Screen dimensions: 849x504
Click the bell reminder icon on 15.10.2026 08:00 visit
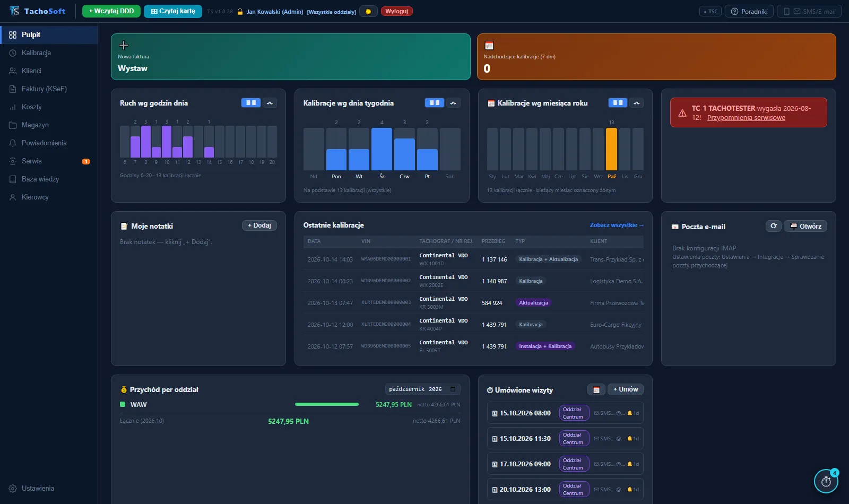(x=630, y=413)
